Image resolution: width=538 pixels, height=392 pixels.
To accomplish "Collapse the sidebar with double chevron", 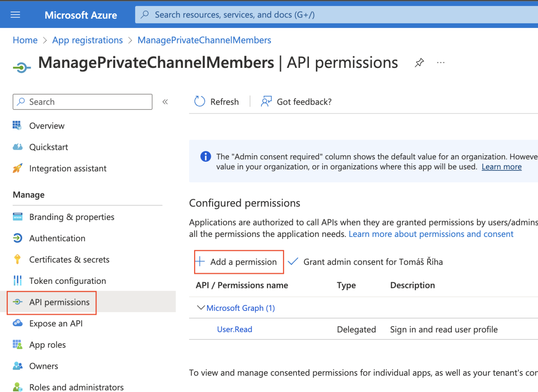I will [165, 102].
